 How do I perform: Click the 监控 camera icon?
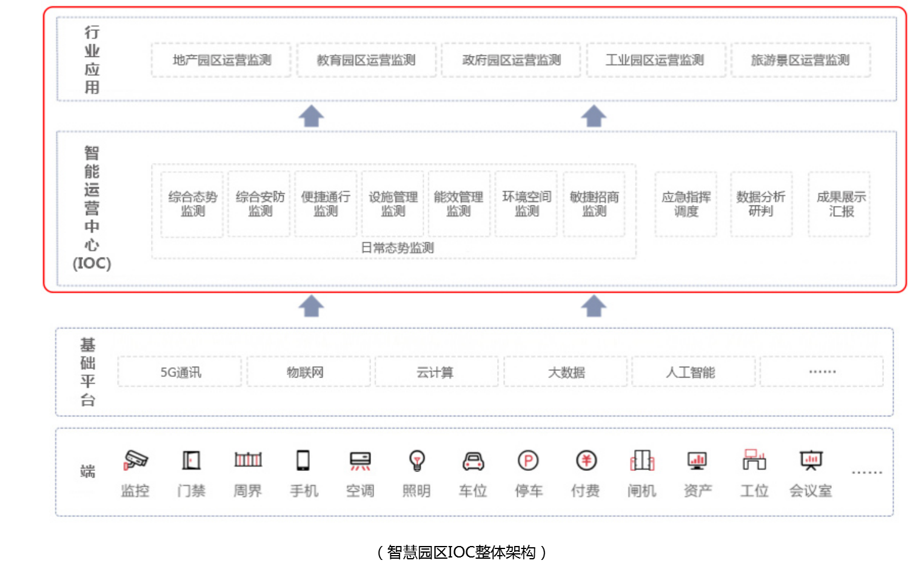(x=135, y=460)
